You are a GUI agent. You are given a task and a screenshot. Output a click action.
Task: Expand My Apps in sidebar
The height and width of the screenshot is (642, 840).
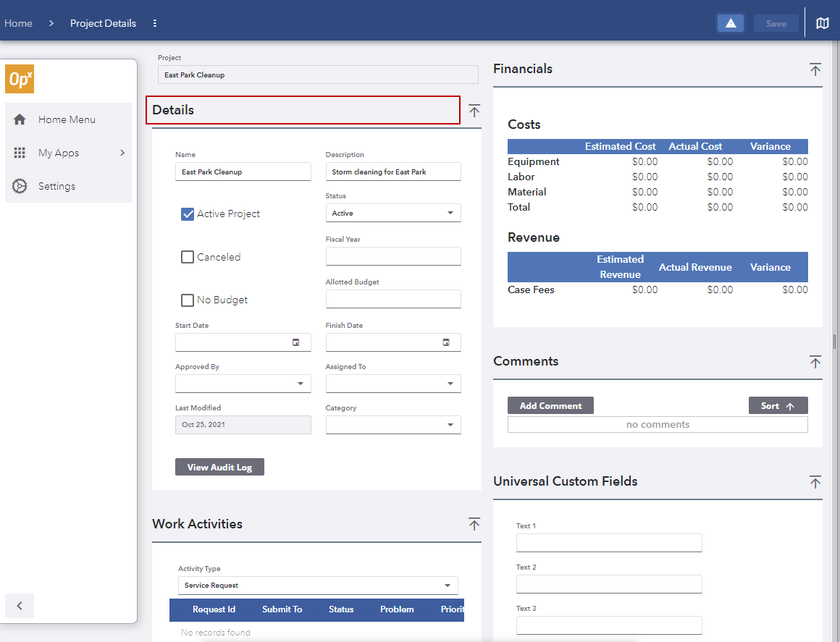68,153
